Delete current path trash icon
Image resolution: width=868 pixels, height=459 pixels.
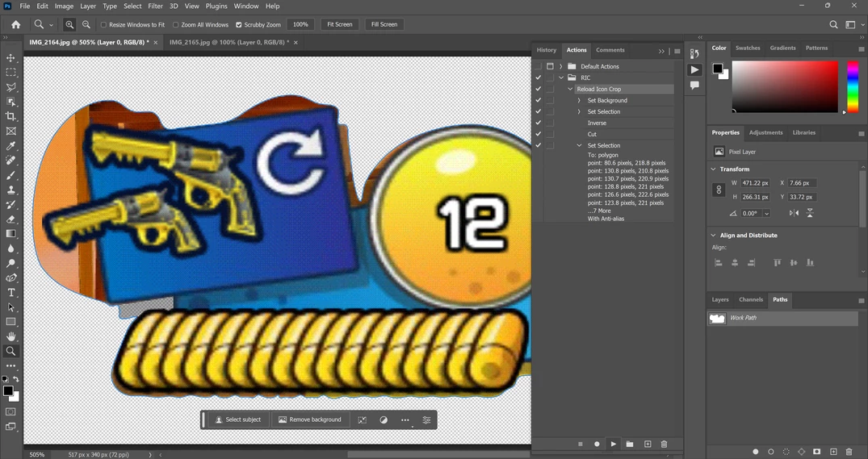[849, 452]
